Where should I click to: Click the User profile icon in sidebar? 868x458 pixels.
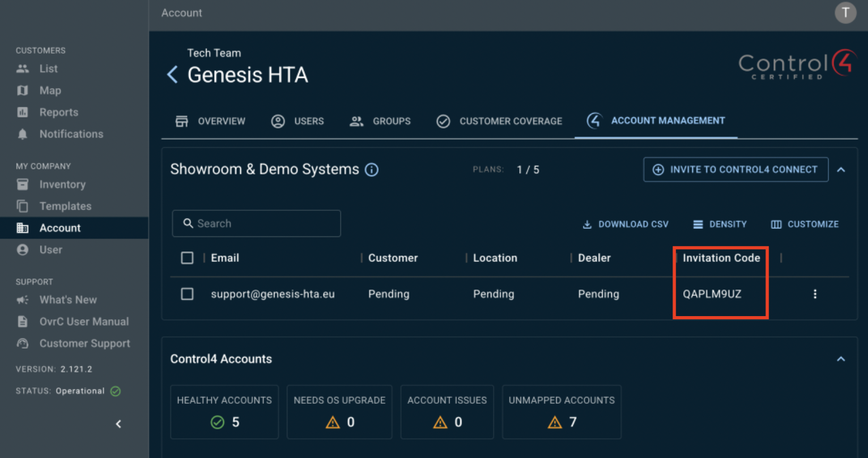pyautogui.click(x=22, y=250)
